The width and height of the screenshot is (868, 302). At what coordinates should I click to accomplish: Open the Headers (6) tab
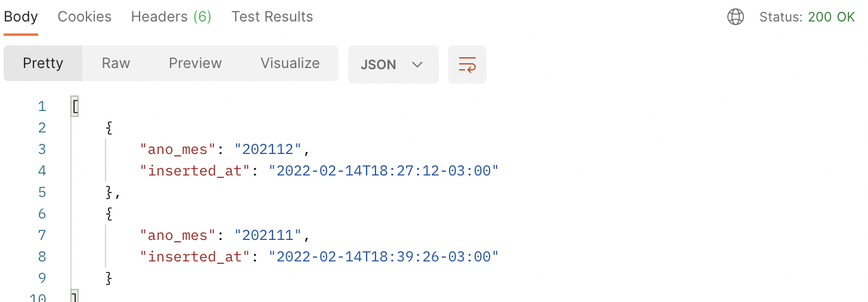click(x=171, y=17)
